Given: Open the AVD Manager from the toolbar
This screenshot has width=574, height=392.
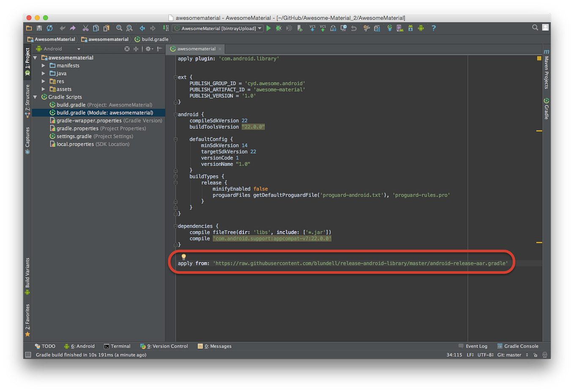Looking at the screenshot, I should (x=400, y=28).
